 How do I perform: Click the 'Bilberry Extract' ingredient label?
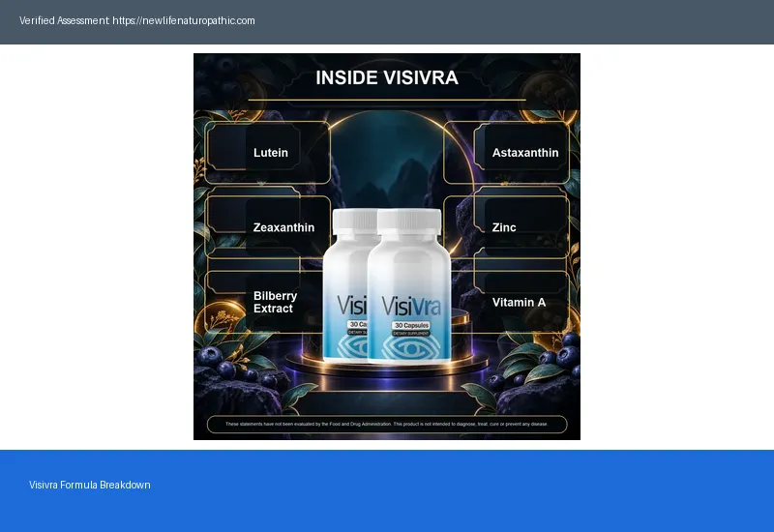(276, 302)
